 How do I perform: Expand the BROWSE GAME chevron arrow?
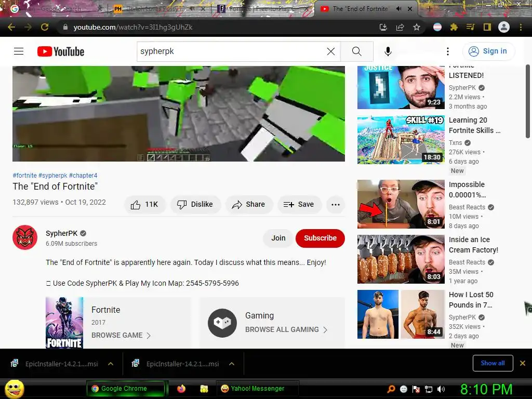click(148, 336)
